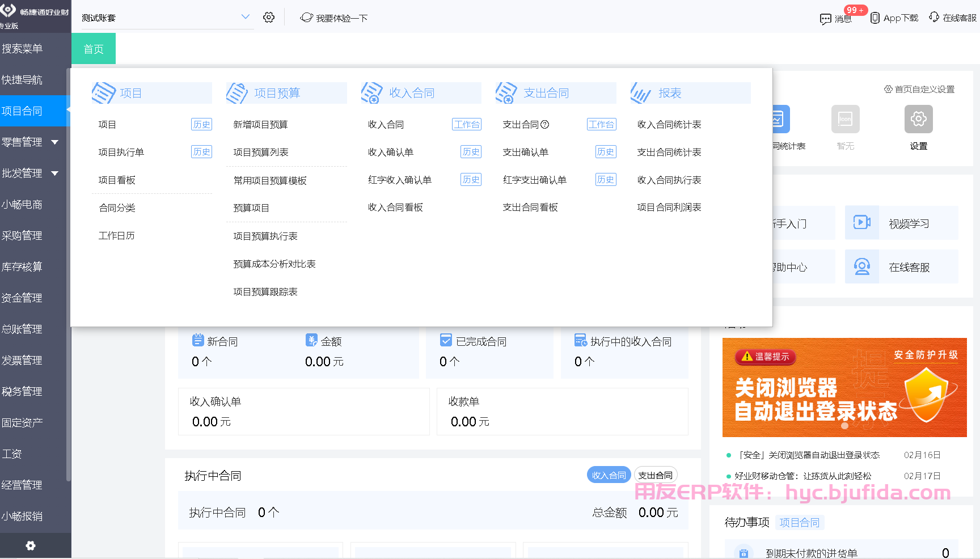Open 收入合同执行表 report
The width and height of the screenshot is (980, 559).
click(669, 180)
